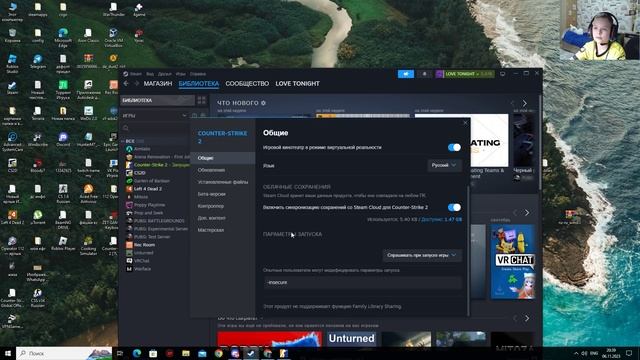The image size is (640, 360).
Task: Click the Steam back navigation arrow
Action: click(x=126, y=84)
